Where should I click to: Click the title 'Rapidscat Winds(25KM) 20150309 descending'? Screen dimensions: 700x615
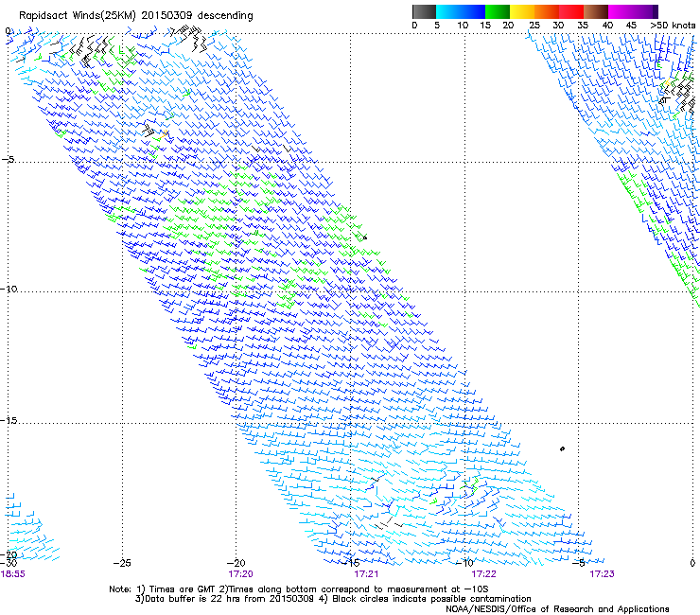click(x=135, y=15)
